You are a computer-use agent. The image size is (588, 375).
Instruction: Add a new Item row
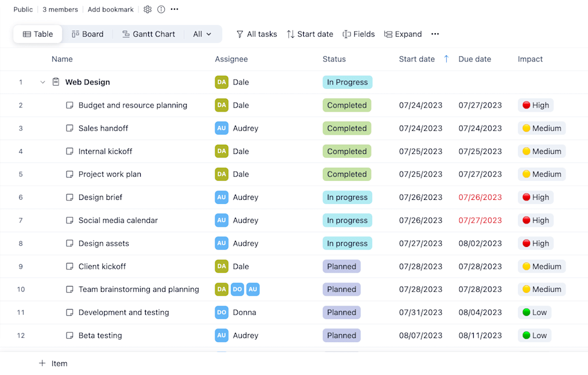pyautogui.click(x=53, y=364)
